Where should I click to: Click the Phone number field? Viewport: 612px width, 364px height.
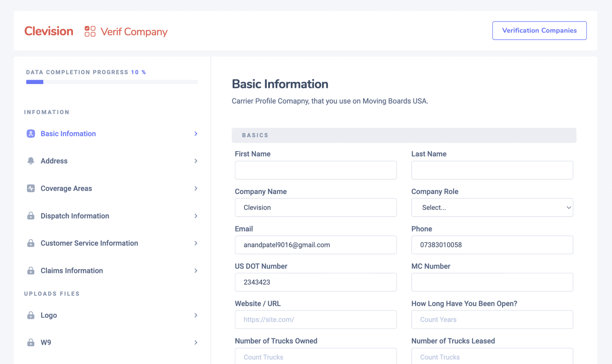click(x=492, y=245)
